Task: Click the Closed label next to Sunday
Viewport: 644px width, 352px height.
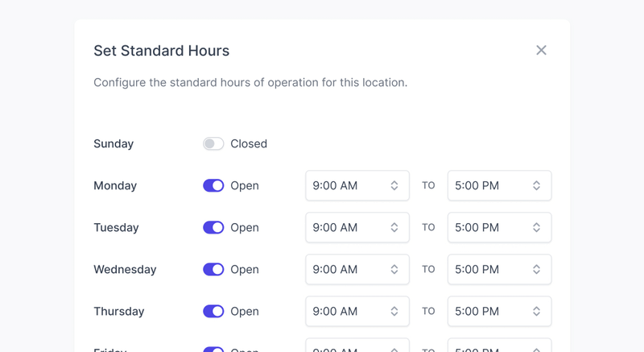Action: pyautogui.click(x=249, y=143)
